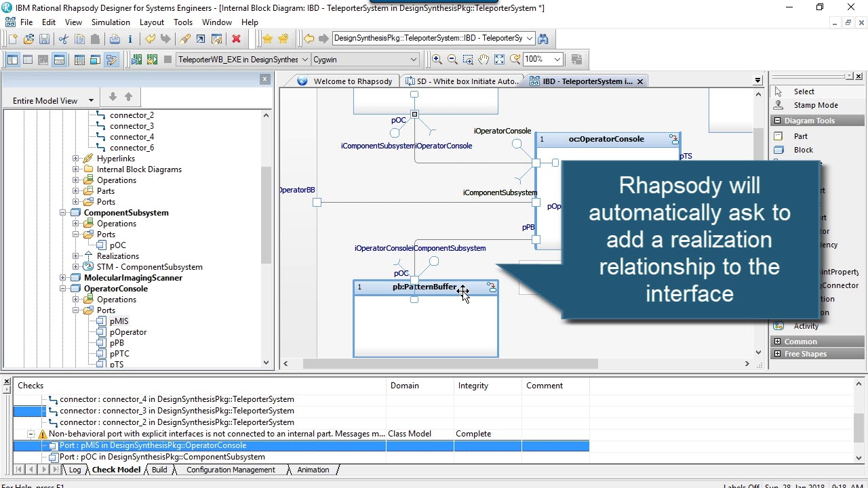Expand the Common tools section

[x=777, y=342]
